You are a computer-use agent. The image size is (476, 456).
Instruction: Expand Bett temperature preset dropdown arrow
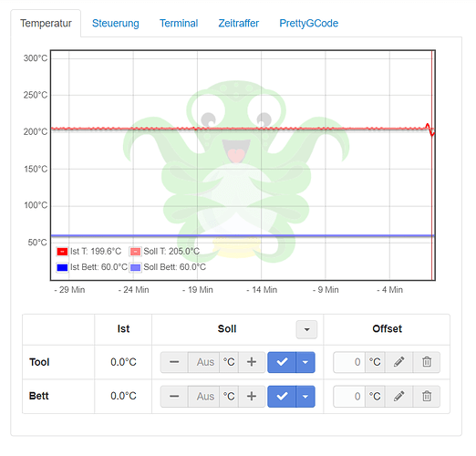pos(305,396)
